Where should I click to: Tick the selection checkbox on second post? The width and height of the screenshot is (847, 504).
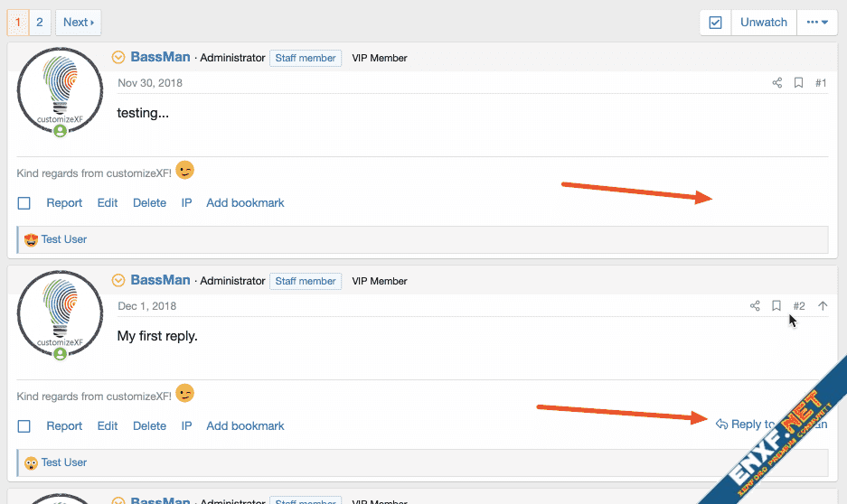coord(24,426)
